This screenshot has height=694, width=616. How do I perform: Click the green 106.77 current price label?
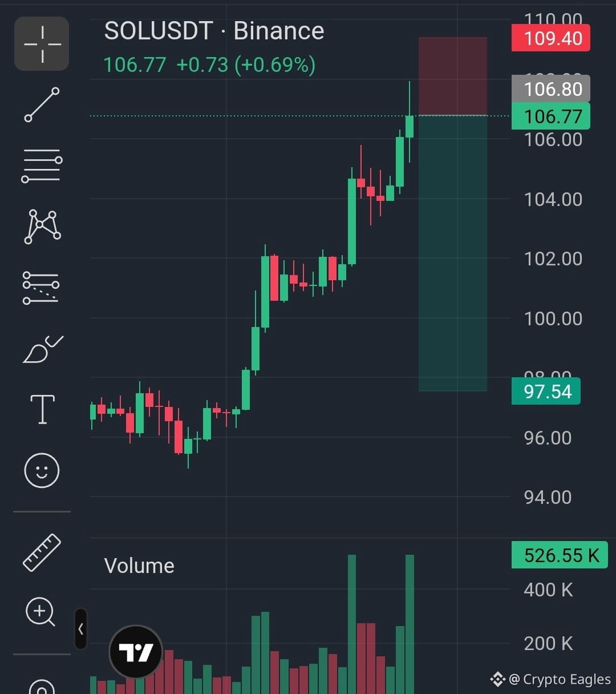pyautogui.click(x=551, y=116)
